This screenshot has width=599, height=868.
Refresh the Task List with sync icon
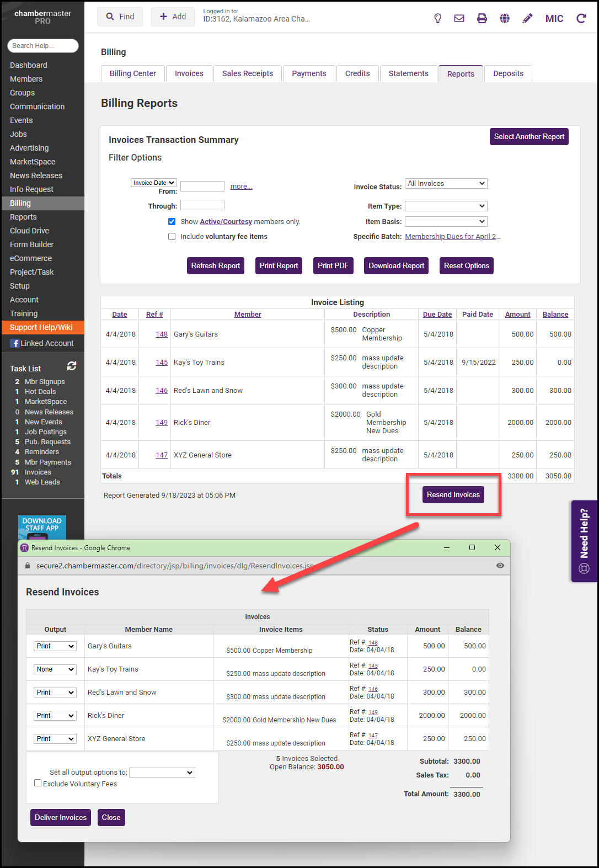pyautogui.click(x=72, y=366)
